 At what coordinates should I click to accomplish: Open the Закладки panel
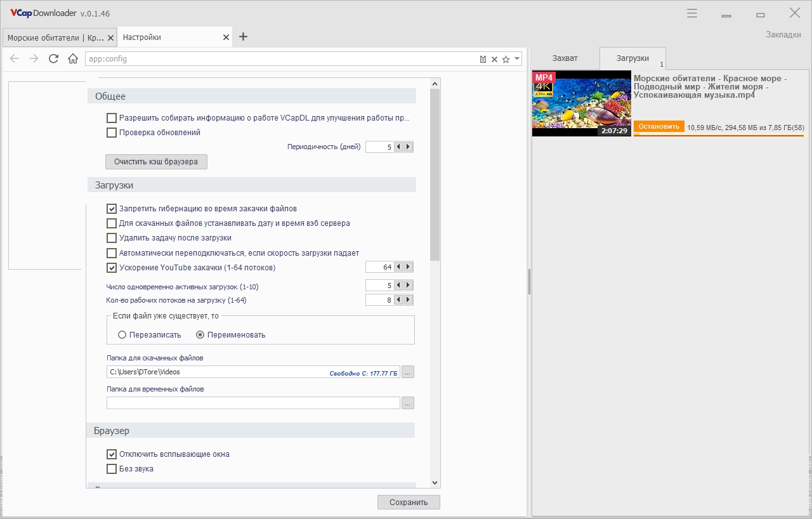(783, 34)
